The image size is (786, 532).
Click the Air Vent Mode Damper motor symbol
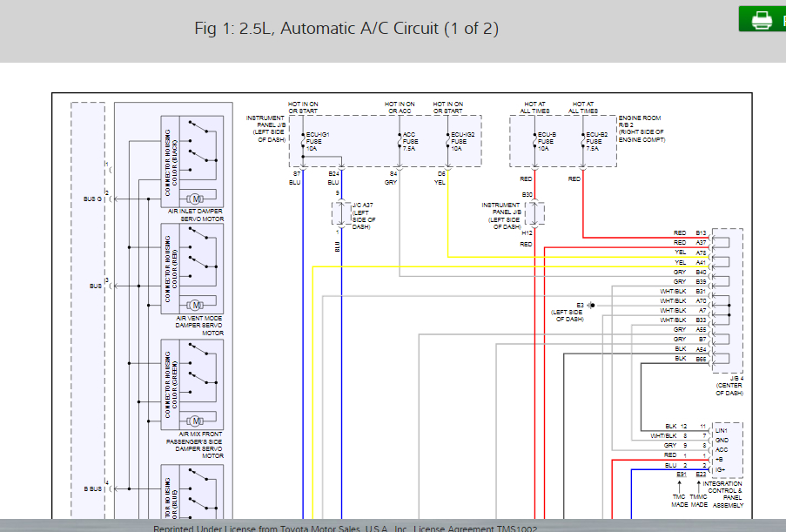[x=196, y=305]
